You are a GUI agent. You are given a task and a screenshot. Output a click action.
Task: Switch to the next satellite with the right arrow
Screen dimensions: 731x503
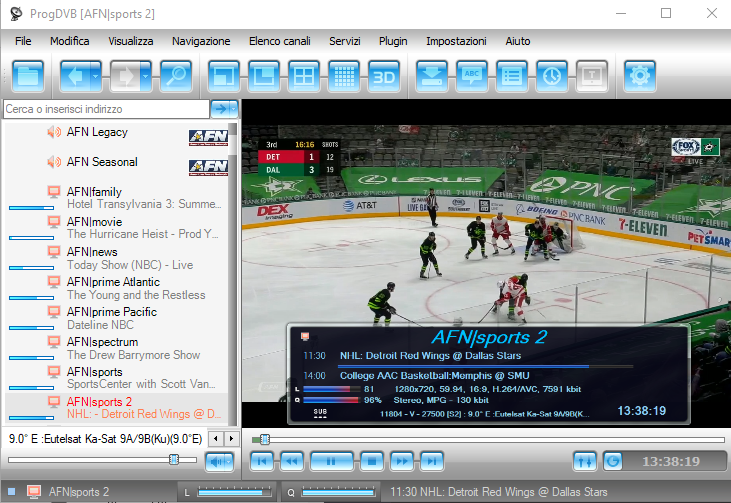[x=231, y=438]
